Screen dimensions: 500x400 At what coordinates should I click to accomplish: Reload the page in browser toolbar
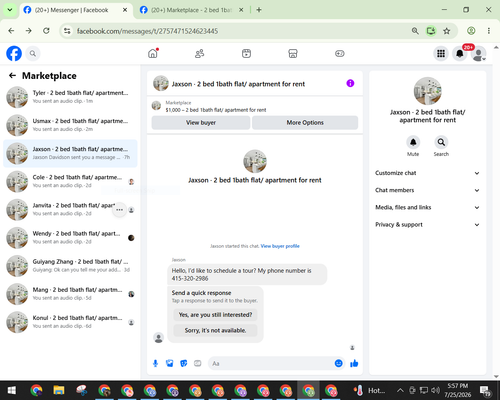click(x=46, y=31)
